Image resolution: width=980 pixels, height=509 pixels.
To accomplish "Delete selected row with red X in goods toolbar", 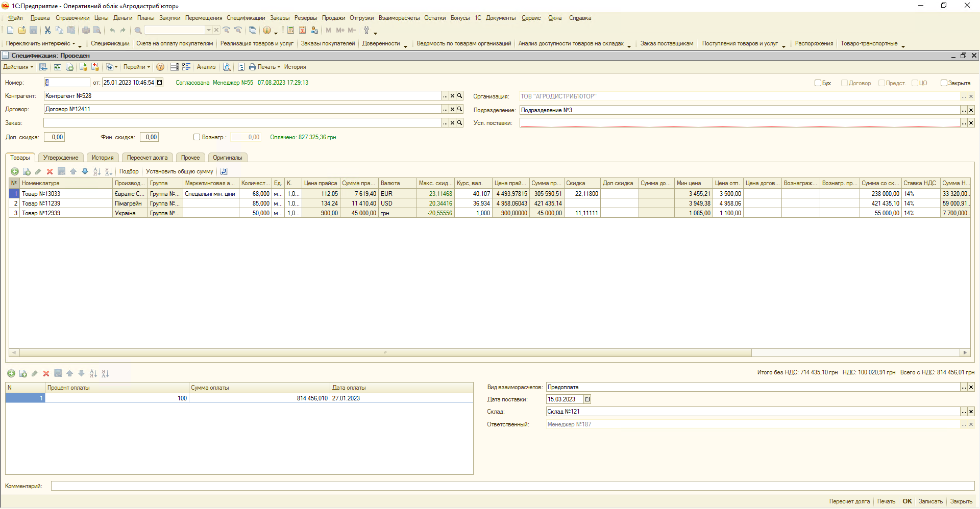I will pos(50,171).
